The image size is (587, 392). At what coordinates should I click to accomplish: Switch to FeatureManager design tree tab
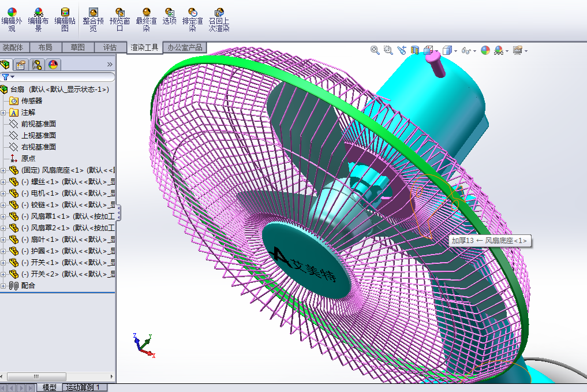point(5,65)
